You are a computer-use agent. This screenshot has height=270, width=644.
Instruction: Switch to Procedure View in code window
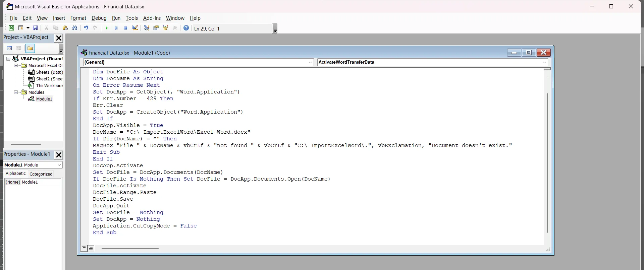tap(84, 248)
